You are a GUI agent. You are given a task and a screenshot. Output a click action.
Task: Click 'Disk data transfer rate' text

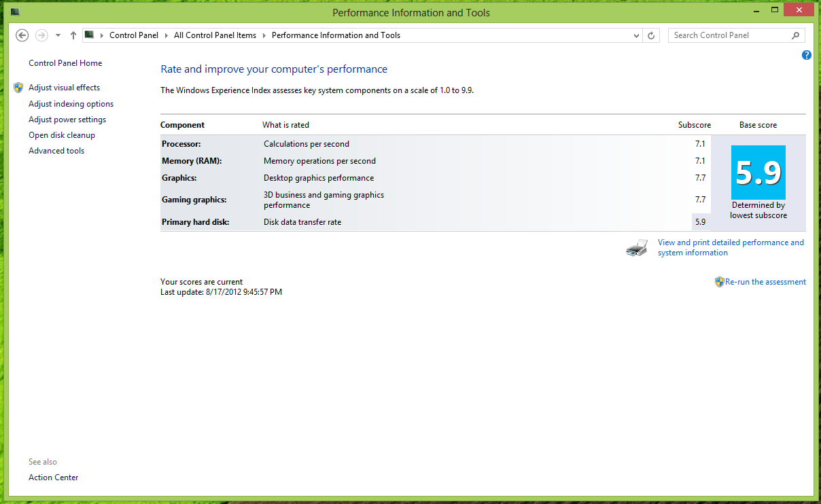coord(302,222)
